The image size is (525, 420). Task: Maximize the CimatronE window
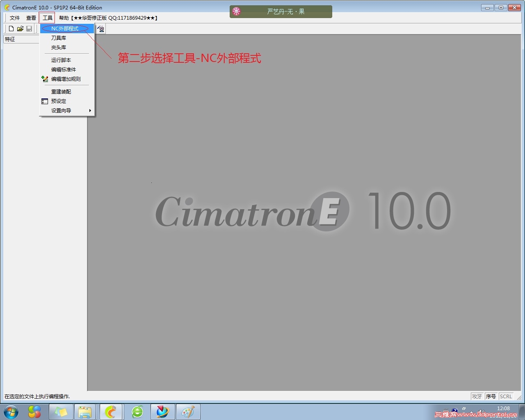[x=501, y=7]
